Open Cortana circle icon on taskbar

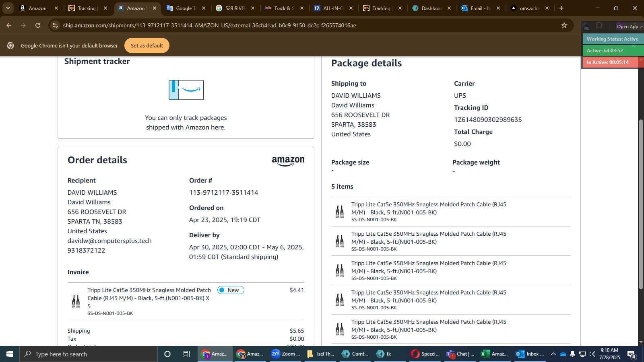coord(167,354)
